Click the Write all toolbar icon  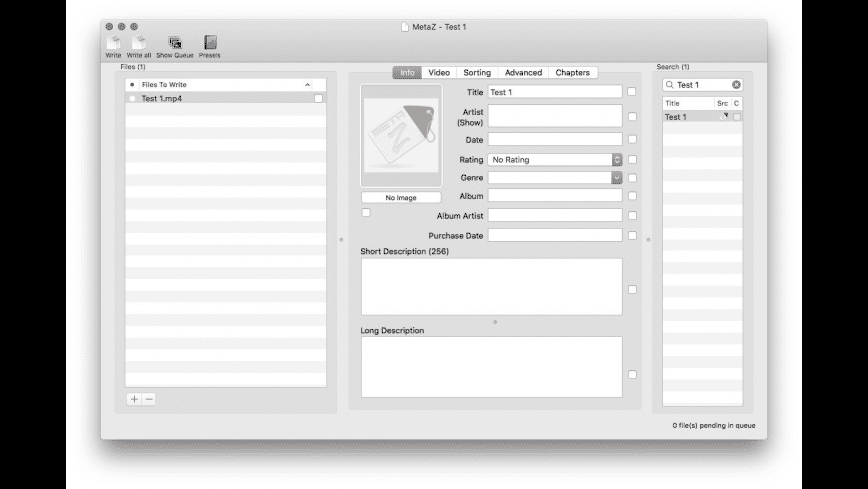click(x=139, y=43)
